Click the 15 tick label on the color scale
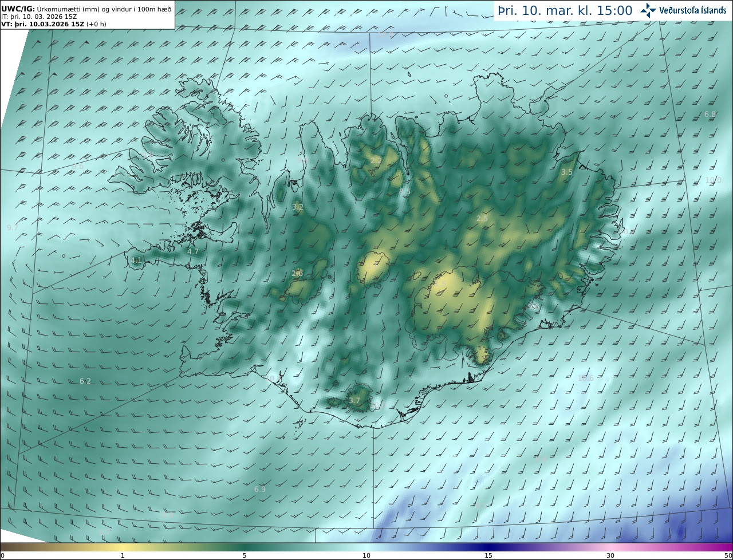Screen dimensions: 733x560 [x=488, y=555]
